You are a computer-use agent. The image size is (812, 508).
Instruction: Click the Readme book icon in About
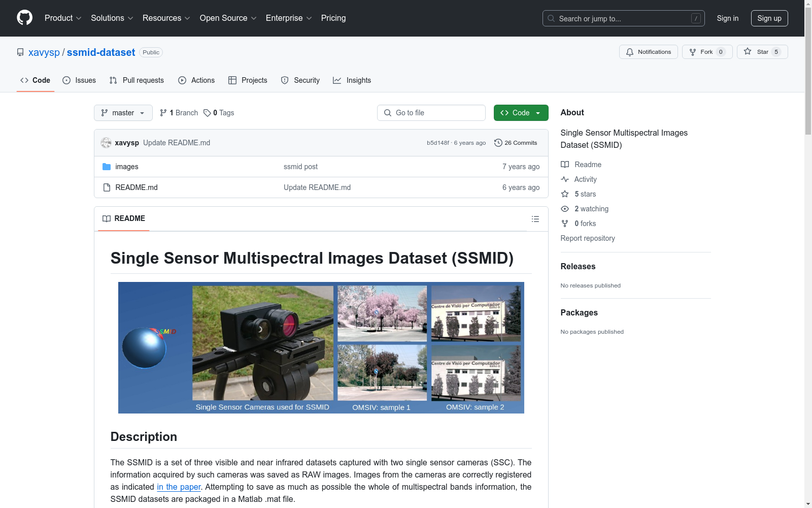click(x=565, y=165)
